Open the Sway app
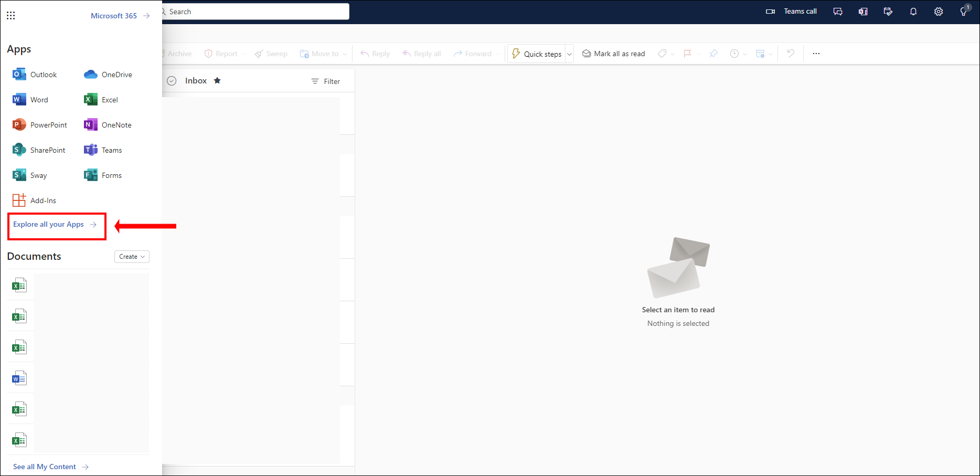 click(x=30, y=175)
